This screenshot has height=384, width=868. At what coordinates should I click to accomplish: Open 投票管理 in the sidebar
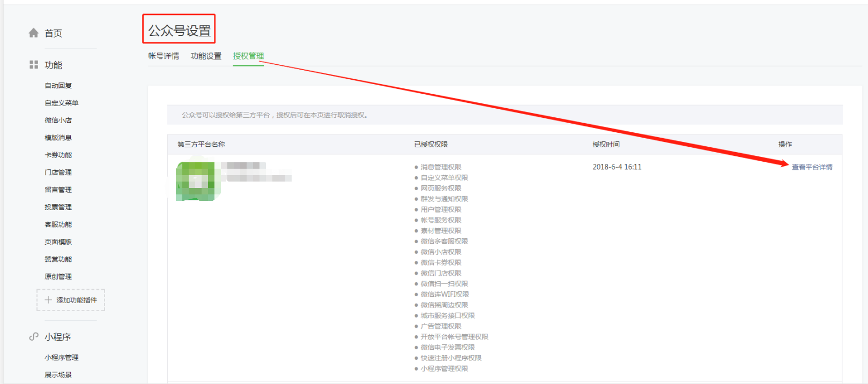click(x=58, y=207)
